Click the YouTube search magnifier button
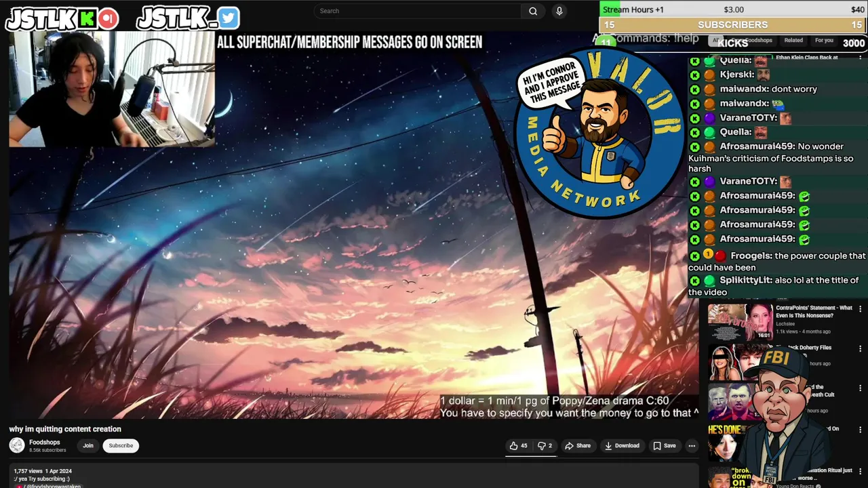868x488 pixels. [x=533, y=11]
